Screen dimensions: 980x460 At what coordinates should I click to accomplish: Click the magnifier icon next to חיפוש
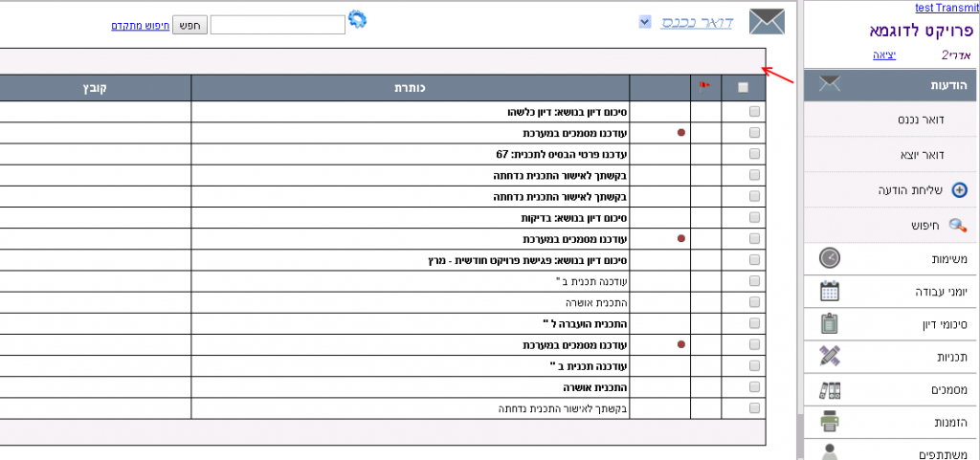tap(957, 226)
